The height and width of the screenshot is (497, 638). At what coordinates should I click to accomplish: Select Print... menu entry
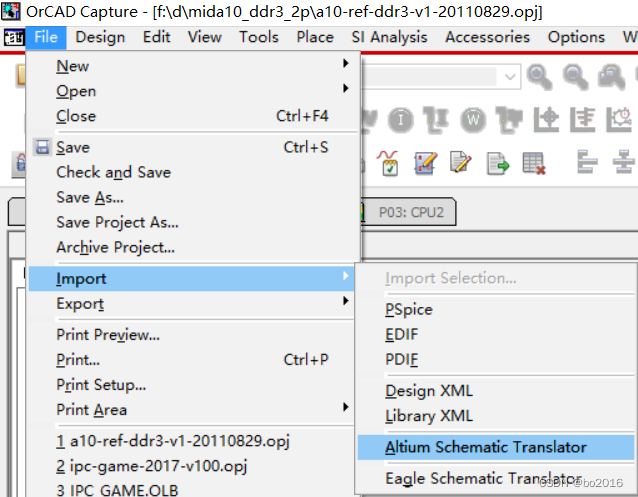[x=191, y=359]
